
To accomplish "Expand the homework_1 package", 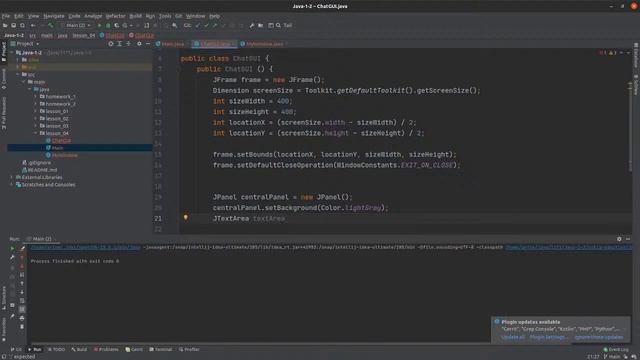I will [36, 97].
